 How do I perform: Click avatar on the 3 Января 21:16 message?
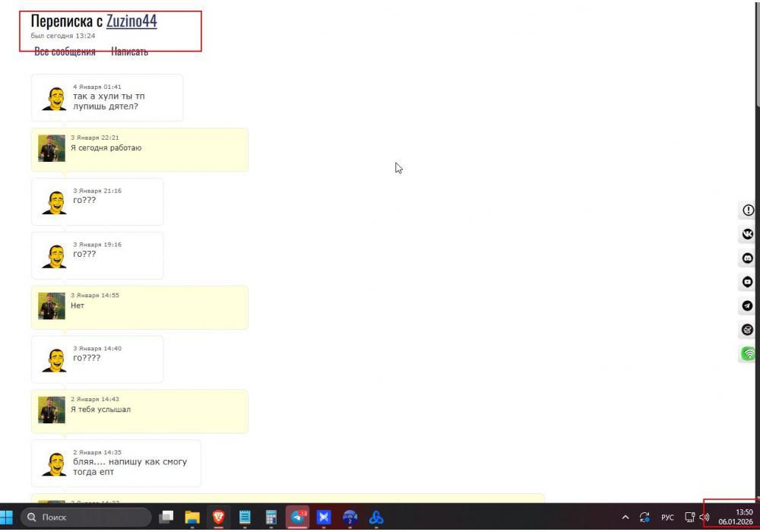click(55, 202)
